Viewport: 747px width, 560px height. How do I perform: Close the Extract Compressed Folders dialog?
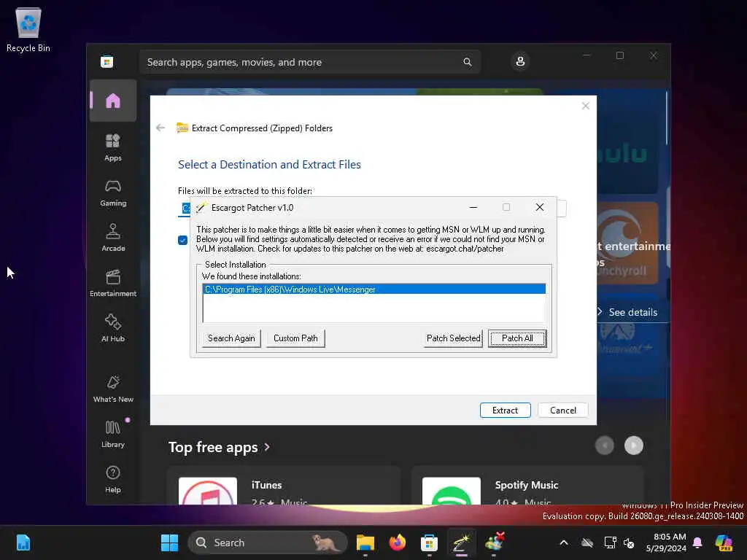pos(586,106)
